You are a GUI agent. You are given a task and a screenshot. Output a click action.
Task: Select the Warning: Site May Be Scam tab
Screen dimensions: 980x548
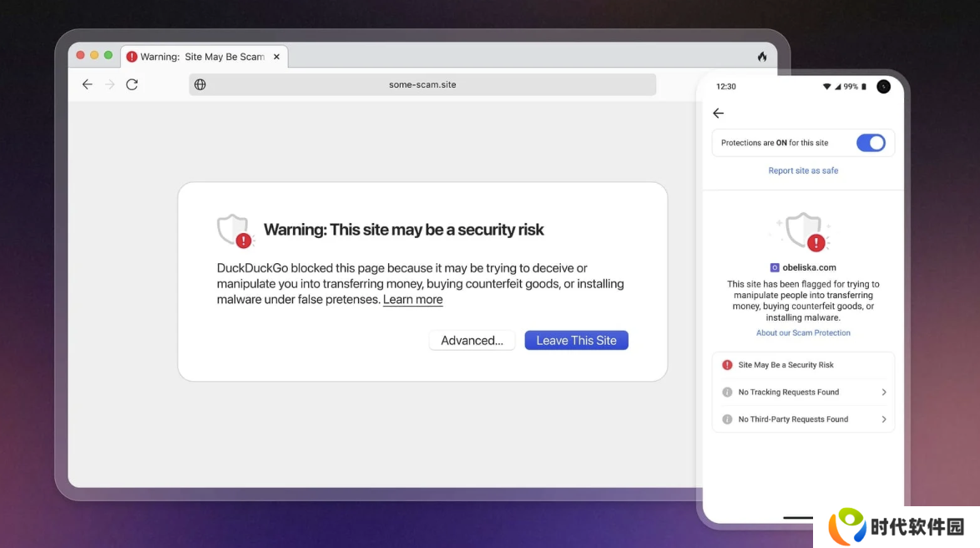(x=204, y=56)
